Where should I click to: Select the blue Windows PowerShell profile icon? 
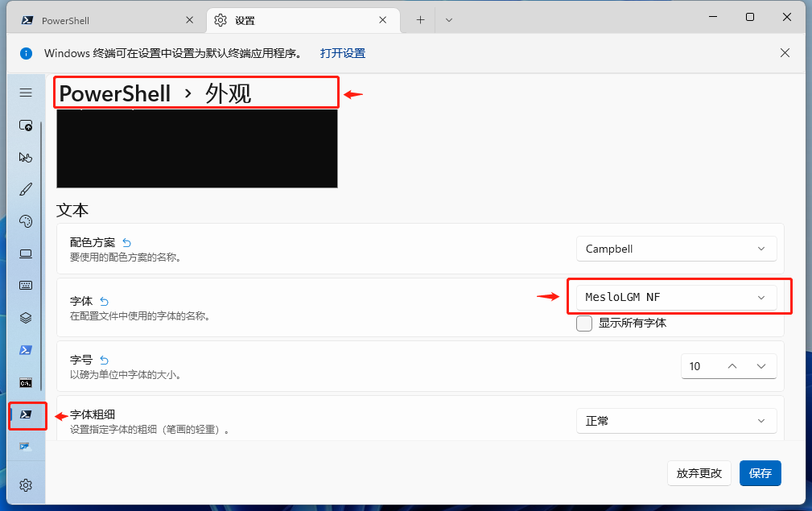tap(26, 351)
